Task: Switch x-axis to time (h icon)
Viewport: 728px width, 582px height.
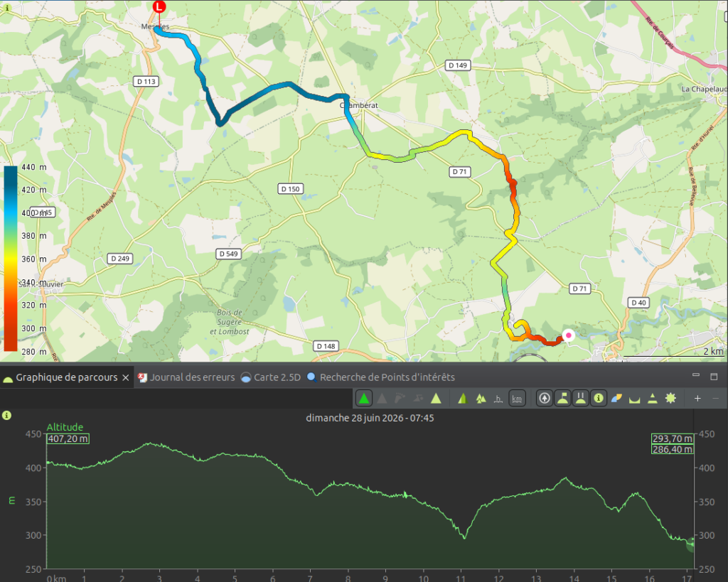Action: pos(498,398)
